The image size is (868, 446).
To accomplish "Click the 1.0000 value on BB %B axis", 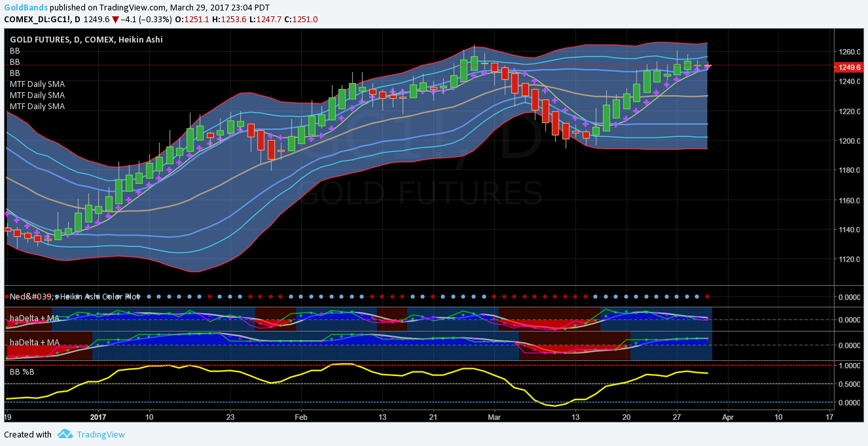I will click(850, 366).
